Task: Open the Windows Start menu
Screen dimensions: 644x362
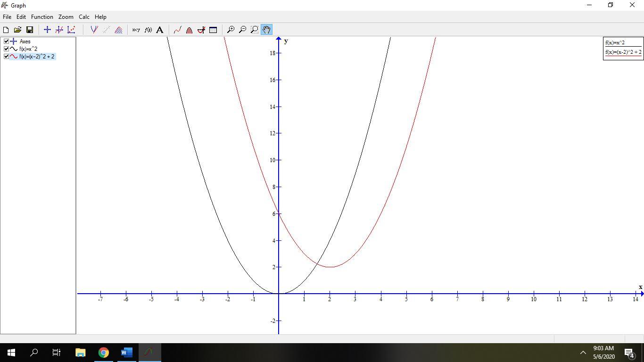Action: point(11,353)
